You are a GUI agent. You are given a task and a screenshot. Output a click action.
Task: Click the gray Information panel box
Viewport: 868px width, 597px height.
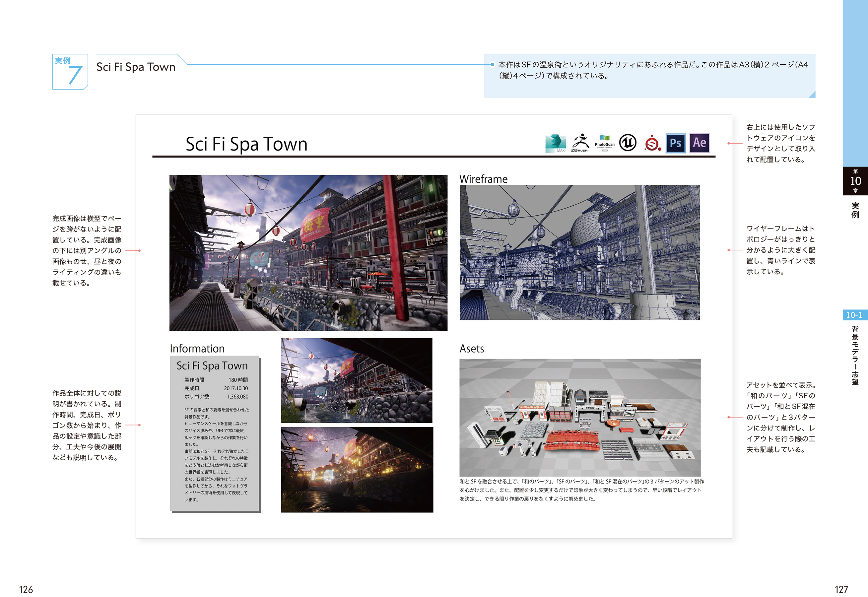215,434
